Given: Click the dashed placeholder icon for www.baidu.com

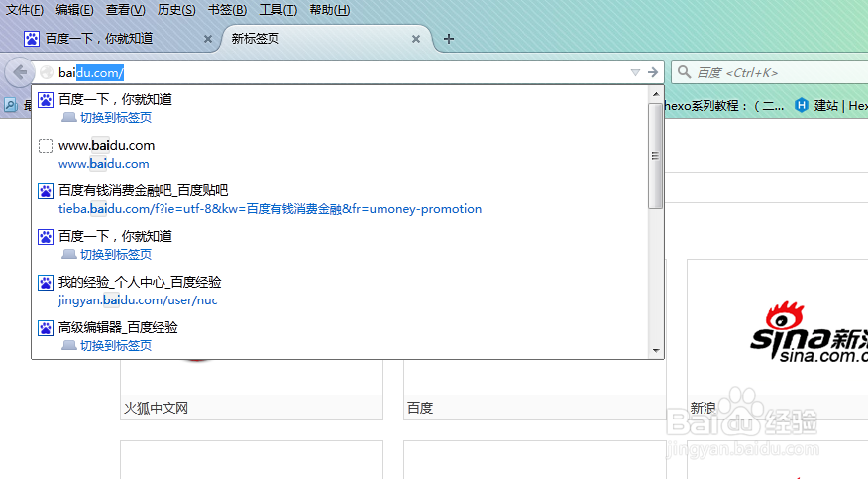Looking at the screenshot, I should coord(46,146).
